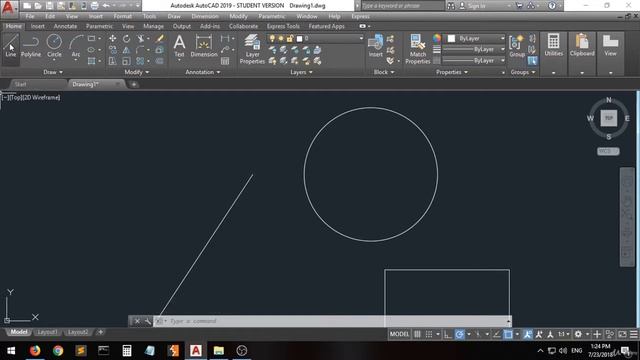Open the object color wheel swatch
The image size is (640, 360).
tap(437, 38)
